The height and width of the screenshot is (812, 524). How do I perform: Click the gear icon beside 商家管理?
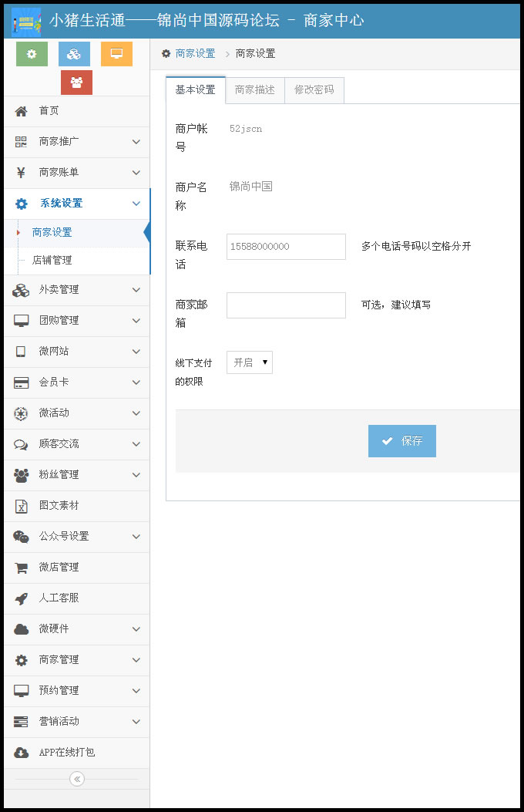coord(22,660)
